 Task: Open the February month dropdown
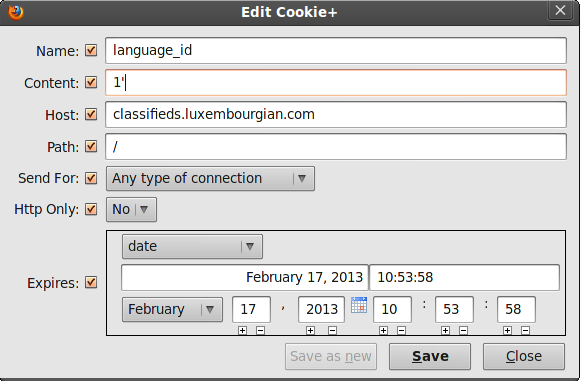point(172,309)
